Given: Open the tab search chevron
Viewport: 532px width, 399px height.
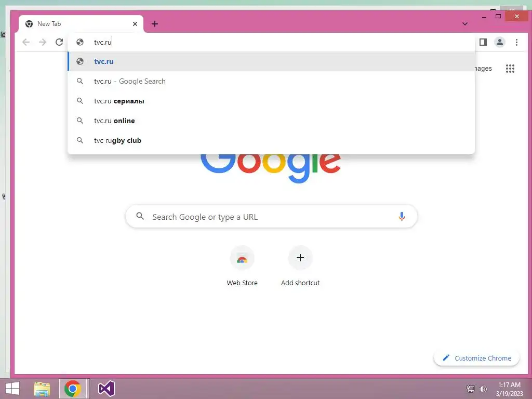Looking at the screenshot, I should tap(465, 24).
